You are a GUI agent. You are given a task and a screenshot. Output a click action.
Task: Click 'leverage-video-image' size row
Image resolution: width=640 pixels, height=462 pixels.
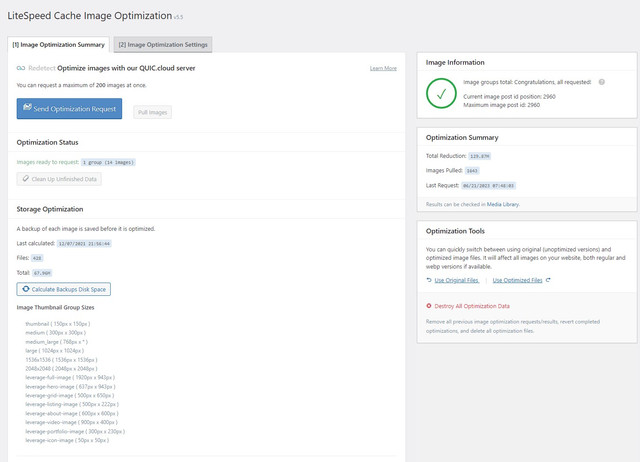point(71,422)
